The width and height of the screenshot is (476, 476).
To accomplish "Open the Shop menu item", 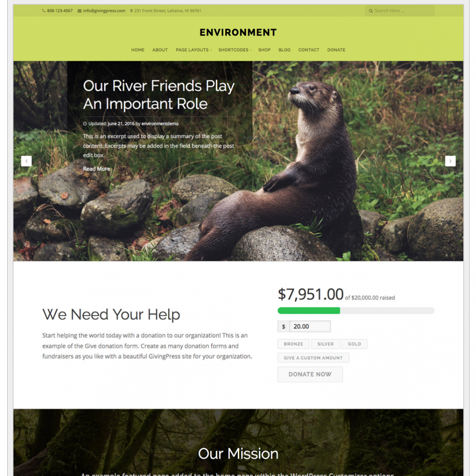I will pos(265,50).
